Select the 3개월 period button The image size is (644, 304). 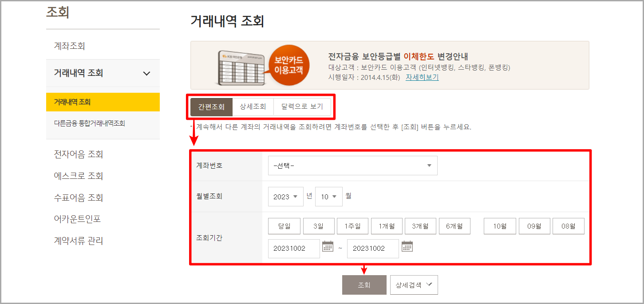coord(420,225)
